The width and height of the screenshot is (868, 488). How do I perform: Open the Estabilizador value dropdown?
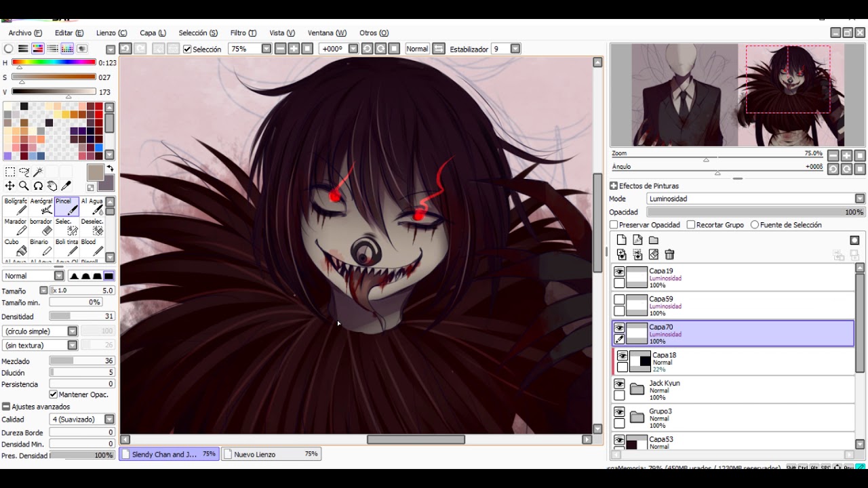pyautogui.click(x=515, y=49)
